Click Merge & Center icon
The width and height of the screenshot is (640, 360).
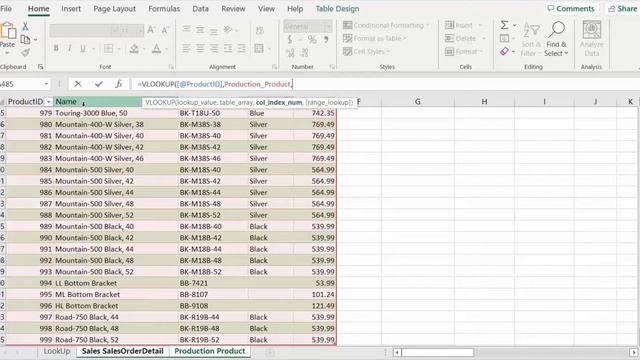click(x=259, y=49)
